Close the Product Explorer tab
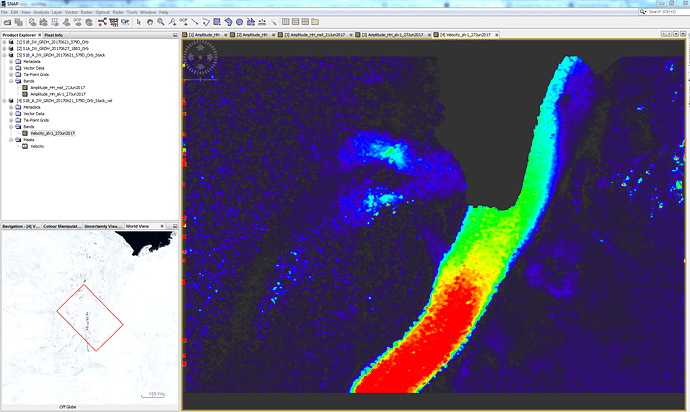The width and height of the screenshot is (690, 412). point(39,35)
